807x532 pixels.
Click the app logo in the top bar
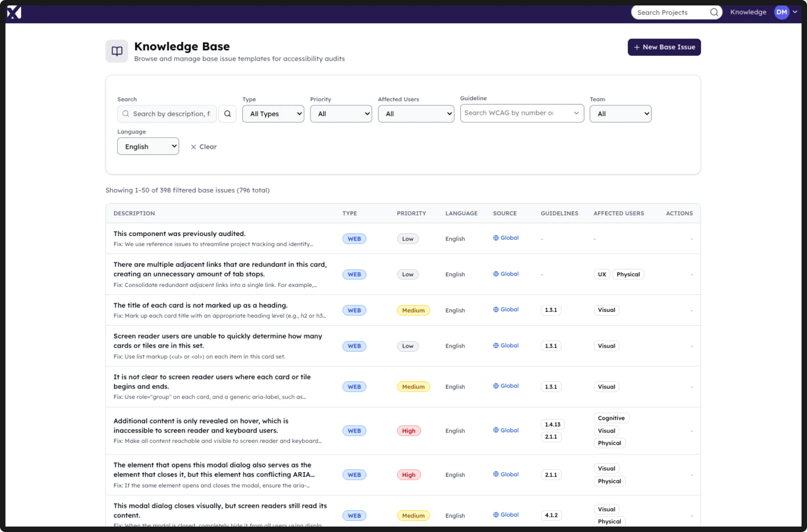14,12
